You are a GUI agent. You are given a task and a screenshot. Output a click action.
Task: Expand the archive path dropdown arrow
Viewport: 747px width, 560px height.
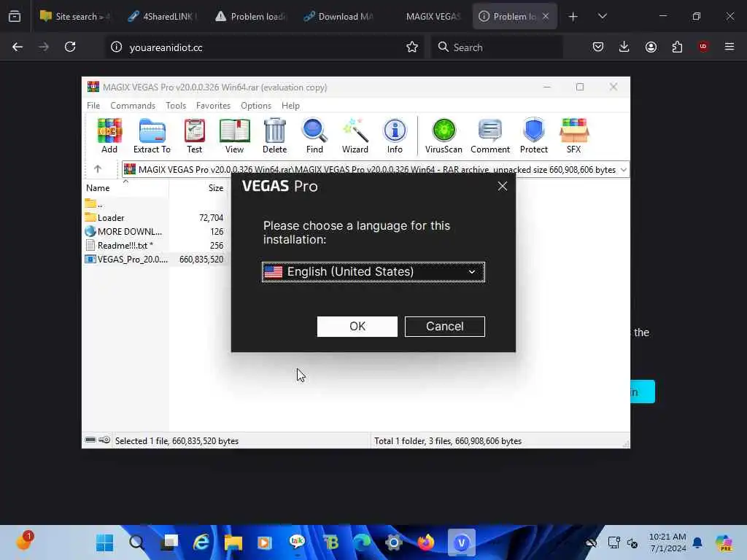tap(623, 170)
